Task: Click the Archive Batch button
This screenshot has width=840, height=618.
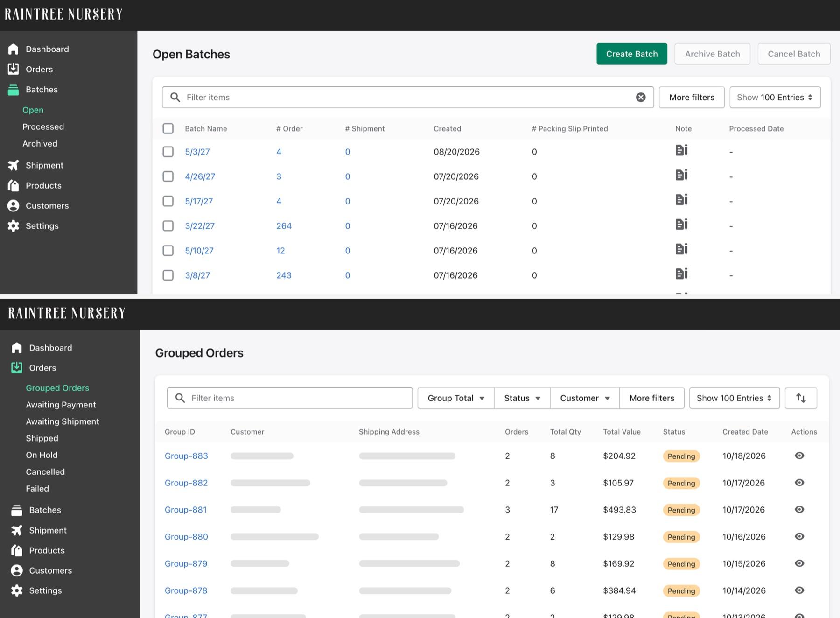Action: (x=712, y=54)
